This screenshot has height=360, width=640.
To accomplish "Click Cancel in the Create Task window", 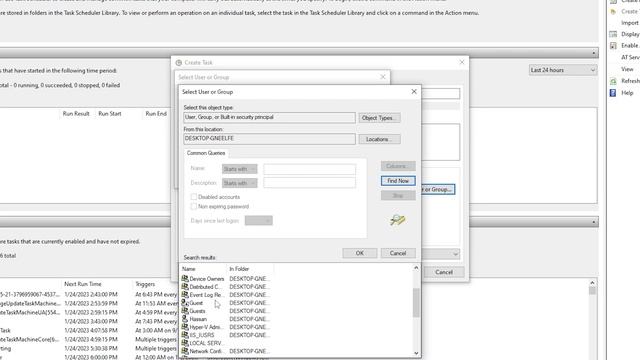I will pyautogui.click(x=444, y=272).
